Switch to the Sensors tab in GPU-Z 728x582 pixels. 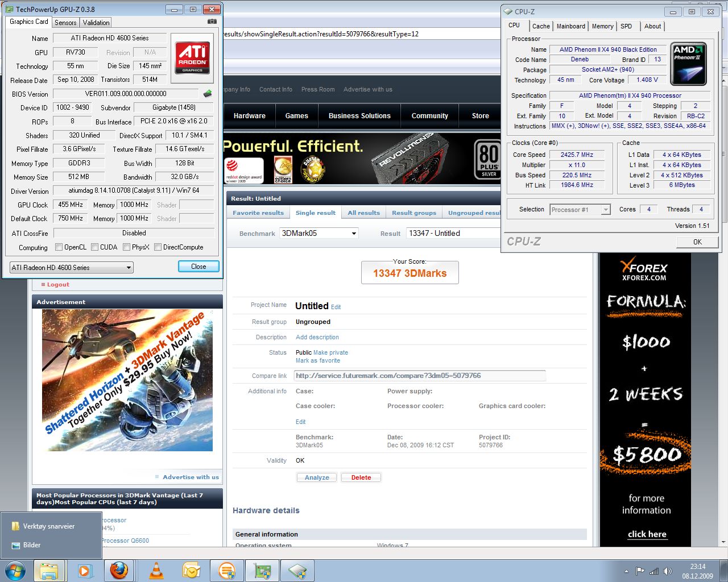[65, 23]
